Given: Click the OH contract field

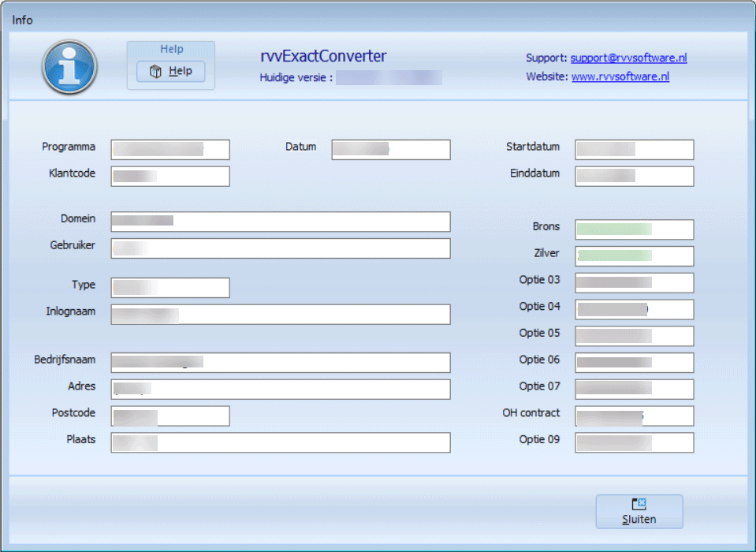Looking at the screenshot, I should pos(635,416).
